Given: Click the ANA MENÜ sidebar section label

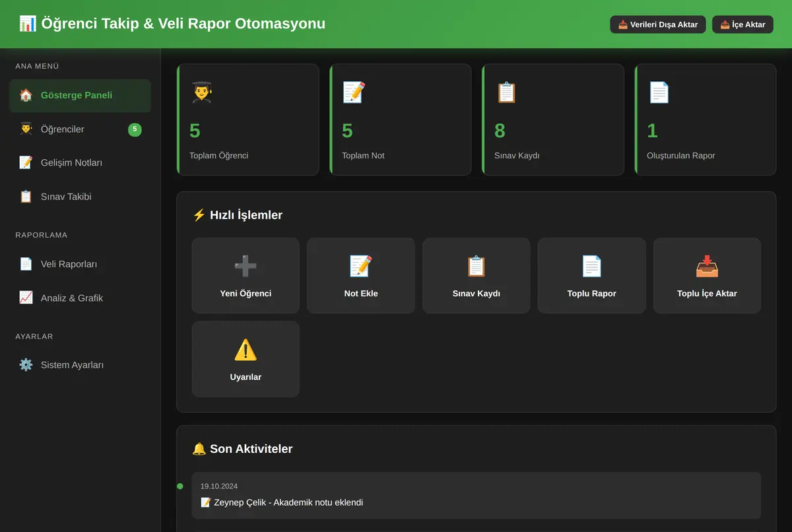Looking at the screenshot, I should click(x=38, y=66).
